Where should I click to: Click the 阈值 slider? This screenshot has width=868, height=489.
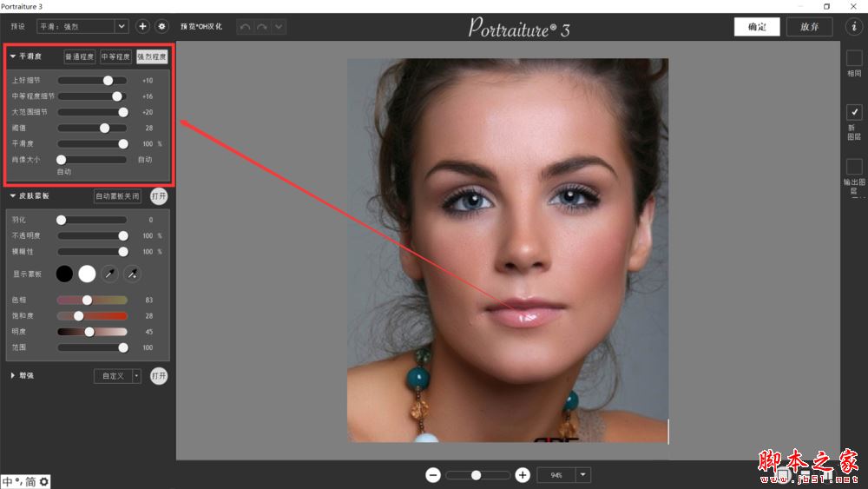point(93,128)
